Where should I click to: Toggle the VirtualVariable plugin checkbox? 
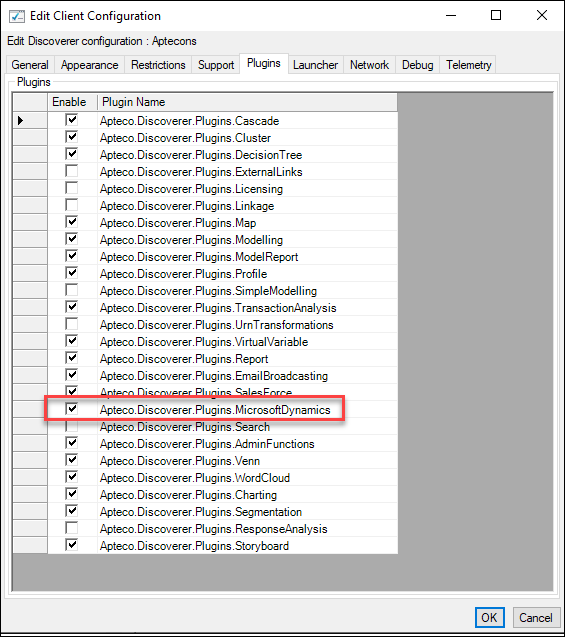[72, 341]
